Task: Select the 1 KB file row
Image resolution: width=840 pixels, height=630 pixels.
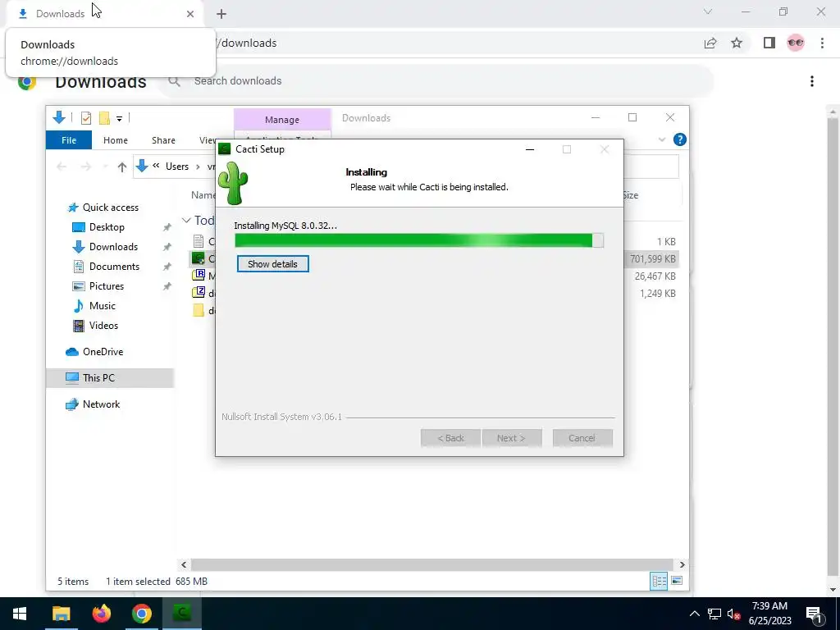Action: (x=666, y=242)
